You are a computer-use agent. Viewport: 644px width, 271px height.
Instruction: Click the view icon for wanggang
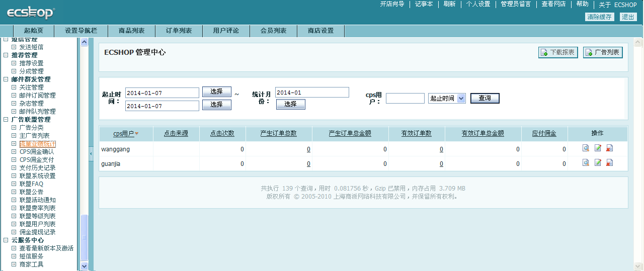(x=586, y=148)
